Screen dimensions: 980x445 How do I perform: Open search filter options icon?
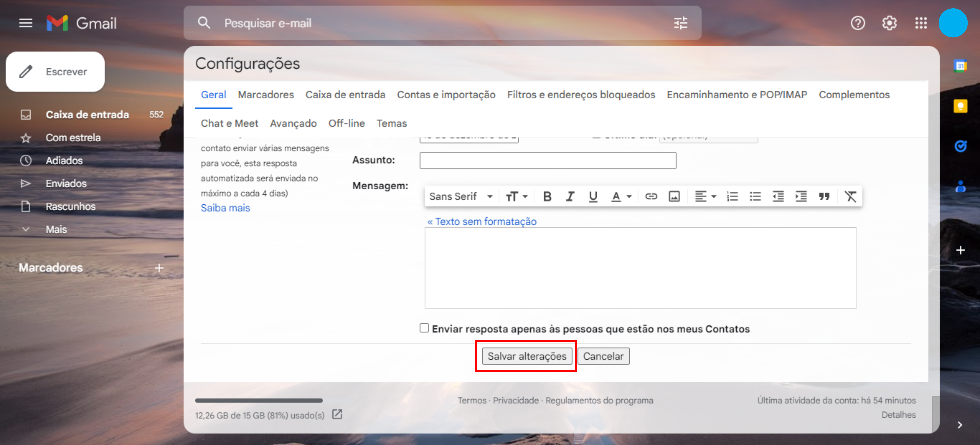pyautogui.click(x=681, y=23)
